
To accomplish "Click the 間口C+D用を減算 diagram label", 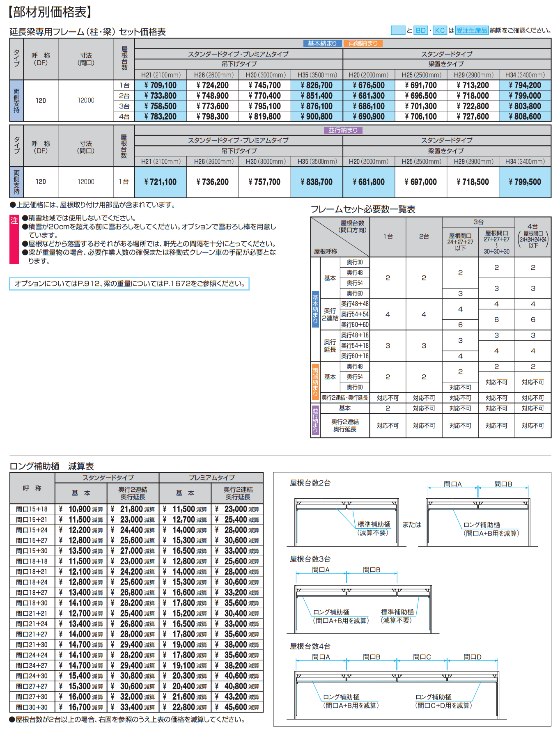I will pos(443,705).
